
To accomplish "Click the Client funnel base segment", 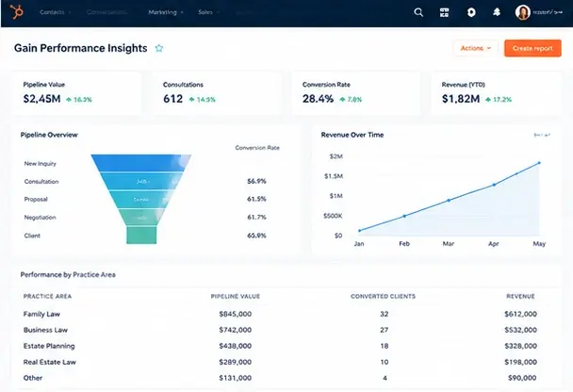I will [141, 236].
